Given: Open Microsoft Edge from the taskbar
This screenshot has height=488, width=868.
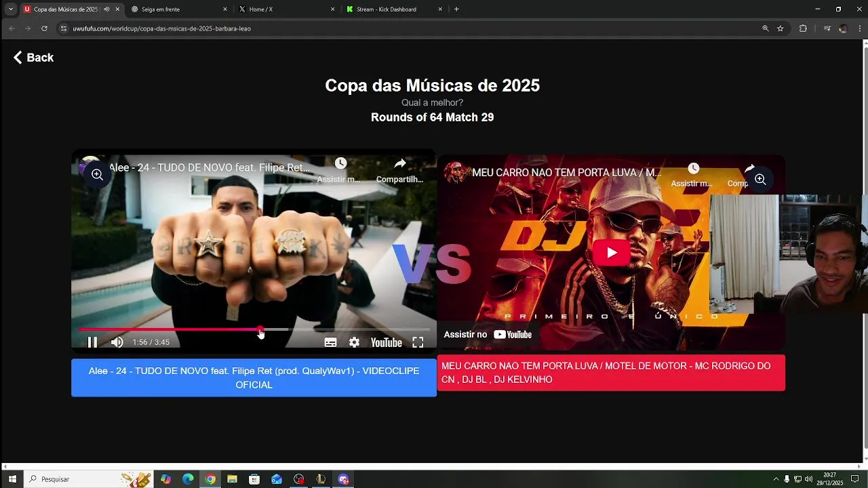Looking at the screenshot, I should pos(188,479).
